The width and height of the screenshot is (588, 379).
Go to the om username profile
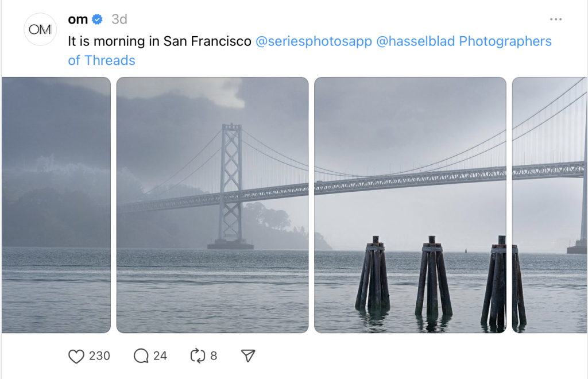coord(78,20)
